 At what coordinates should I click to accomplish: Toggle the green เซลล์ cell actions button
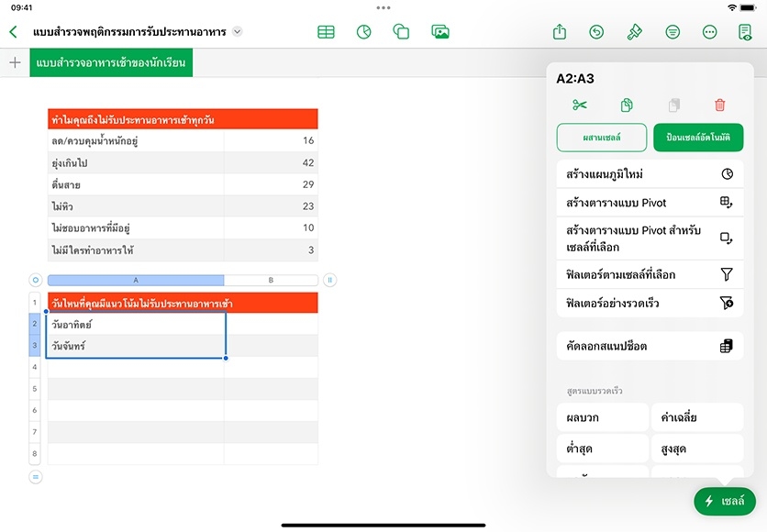tap(725, 501)
